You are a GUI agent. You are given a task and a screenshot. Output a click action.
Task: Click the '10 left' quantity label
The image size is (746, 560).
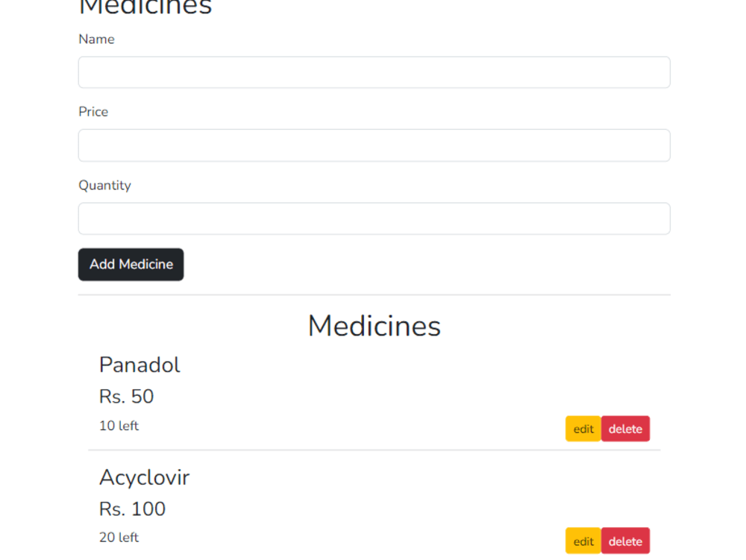click(118, 426)
